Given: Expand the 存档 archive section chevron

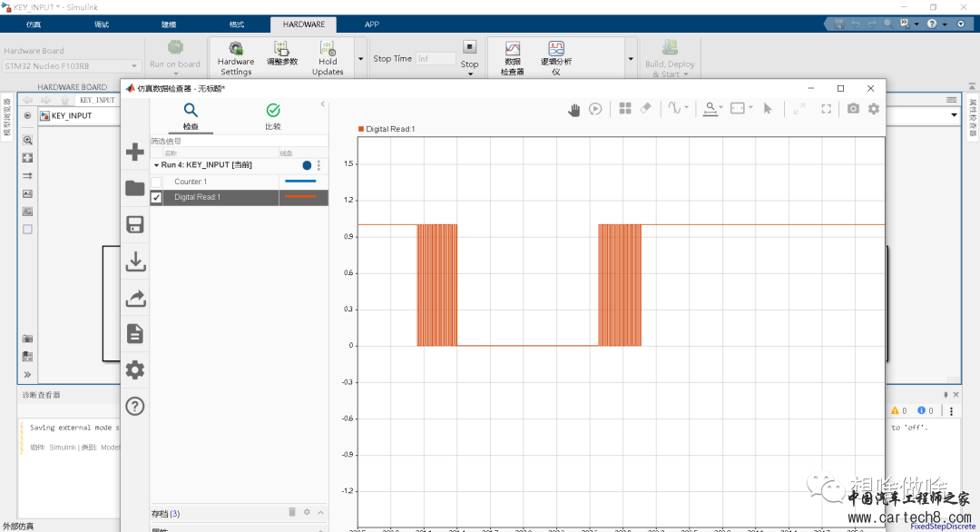Looking at the screenshot, I should tap(320, 513).
